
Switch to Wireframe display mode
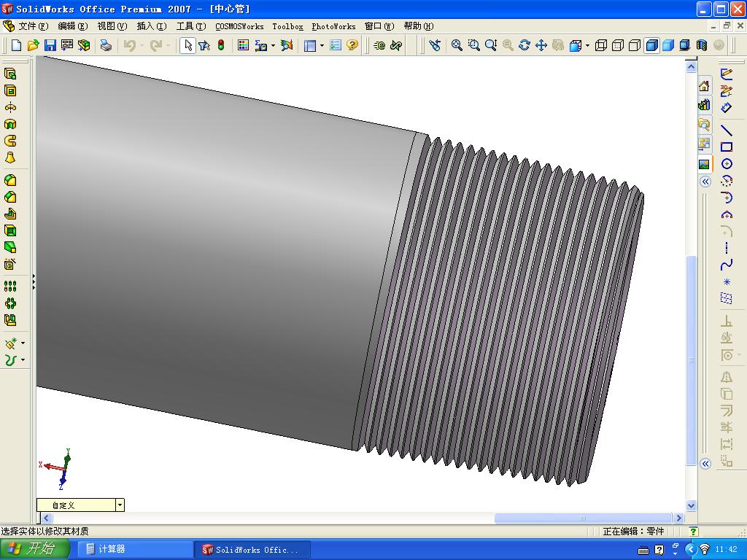point(601,45)
